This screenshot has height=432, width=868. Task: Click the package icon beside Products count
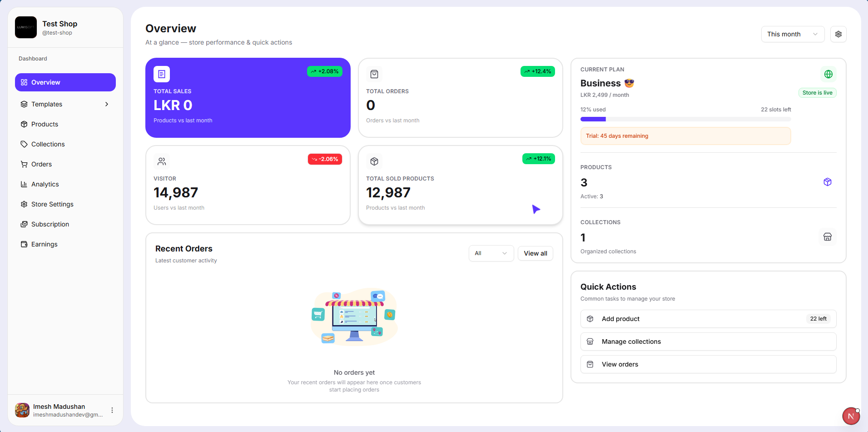pyautogui.click(x=827, y=182)
